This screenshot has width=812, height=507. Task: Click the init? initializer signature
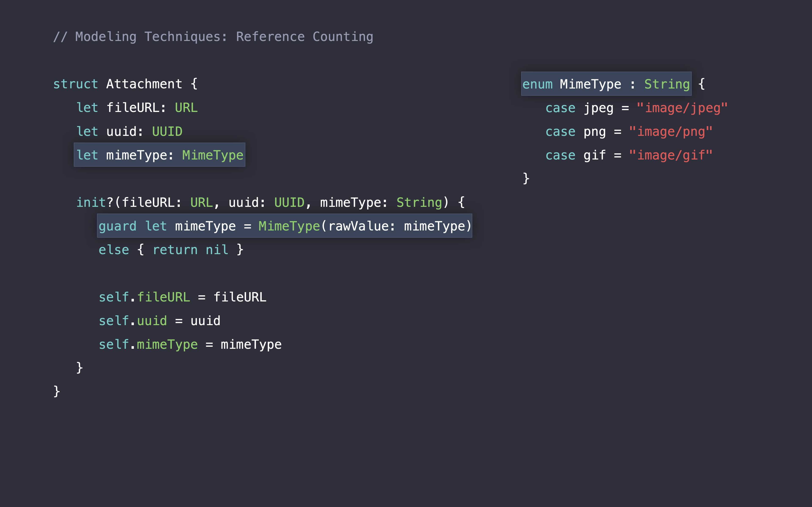270,203
